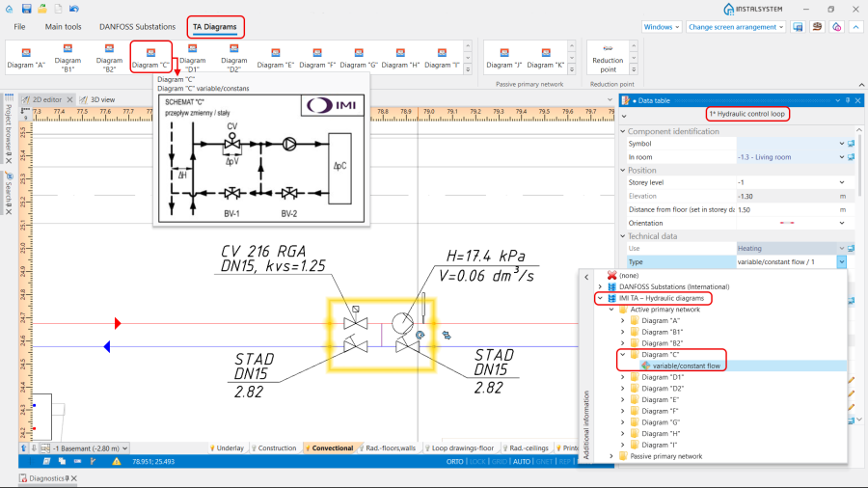The image size is (868, 488).
Task: Toggle ORTO mode in the status bar
Action: pyautogui.click(x=455, y=462)
